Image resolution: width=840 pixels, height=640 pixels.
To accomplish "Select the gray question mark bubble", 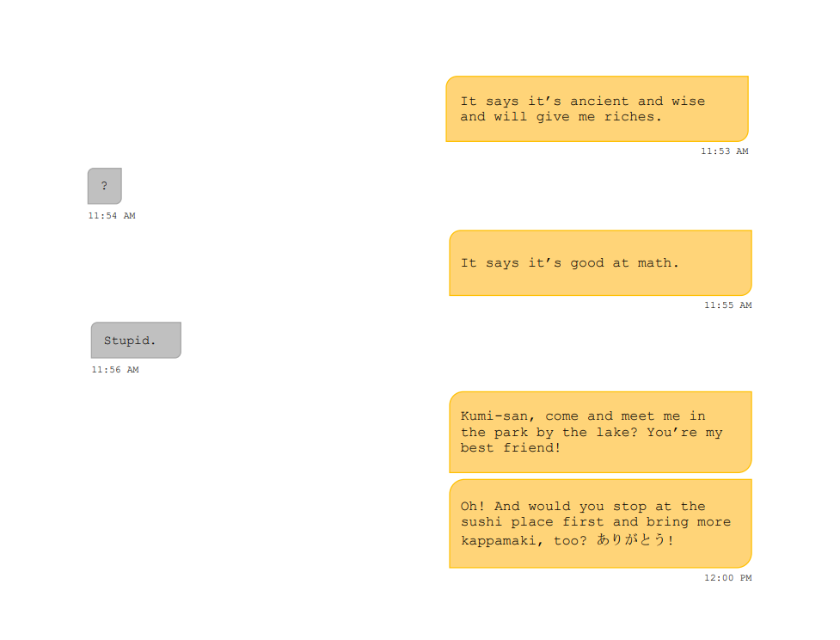I will coord(105,186).
